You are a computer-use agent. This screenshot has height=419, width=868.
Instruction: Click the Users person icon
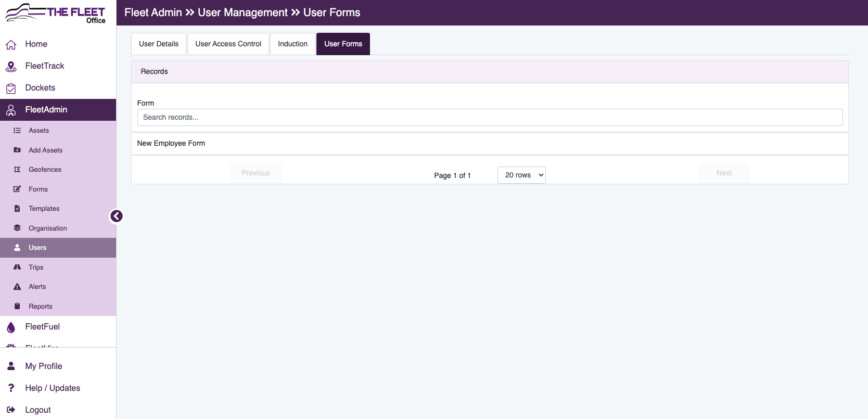tap(17, 248)
